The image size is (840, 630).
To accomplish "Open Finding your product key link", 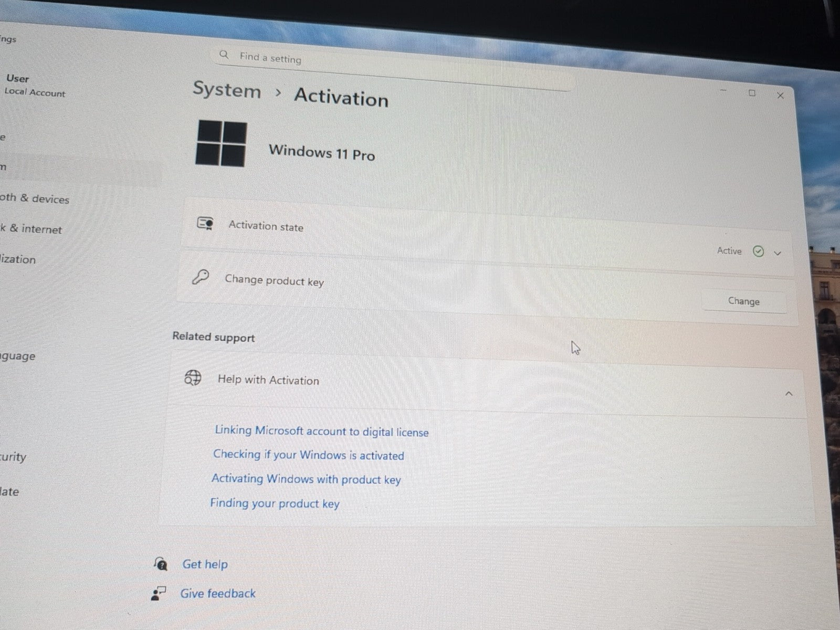I will tap(275, 503).
